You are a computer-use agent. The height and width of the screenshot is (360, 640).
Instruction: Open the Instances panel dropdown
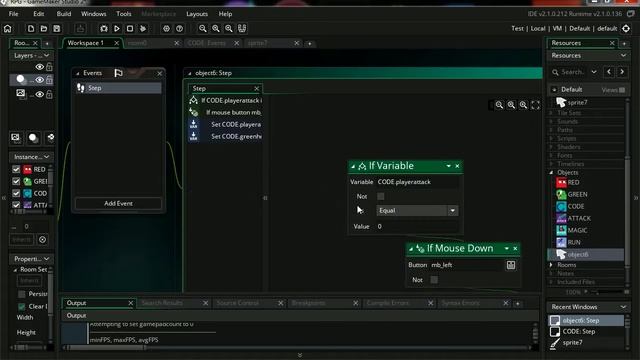pyautogui.click(x=47, y=157)
